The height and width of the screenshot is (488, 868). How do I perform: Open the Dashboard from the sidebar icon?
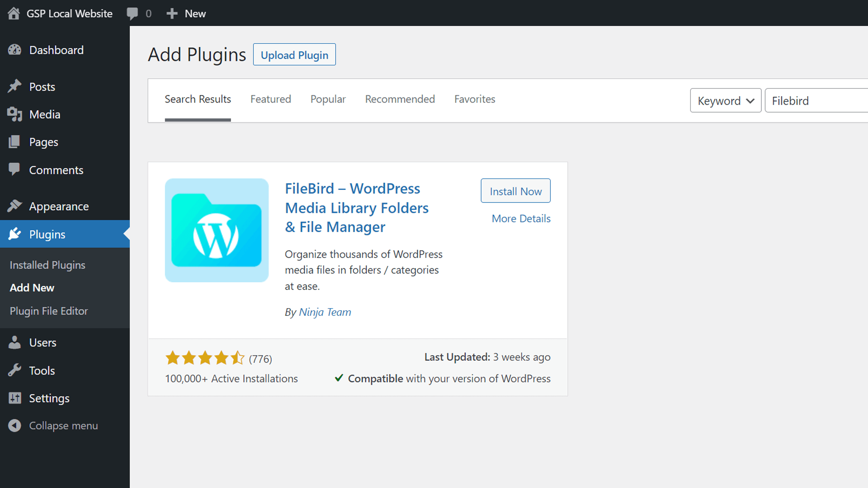point(15,50)
